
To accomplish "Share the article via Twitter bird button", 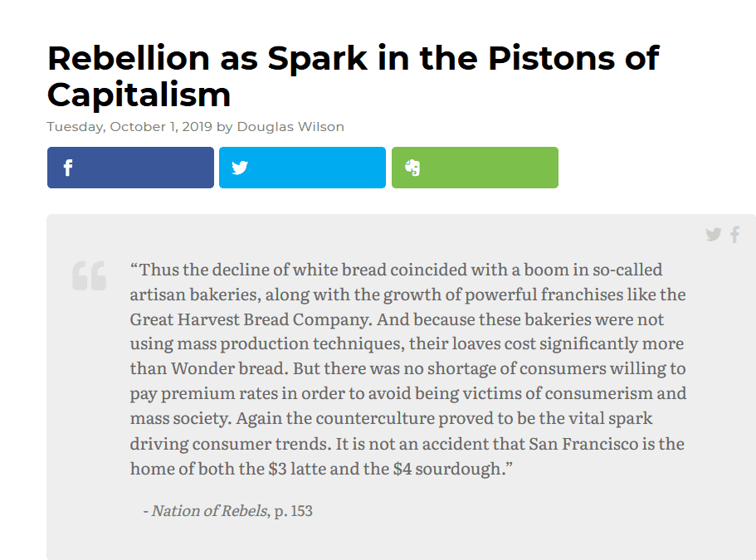I will click(x=240, y=168).
